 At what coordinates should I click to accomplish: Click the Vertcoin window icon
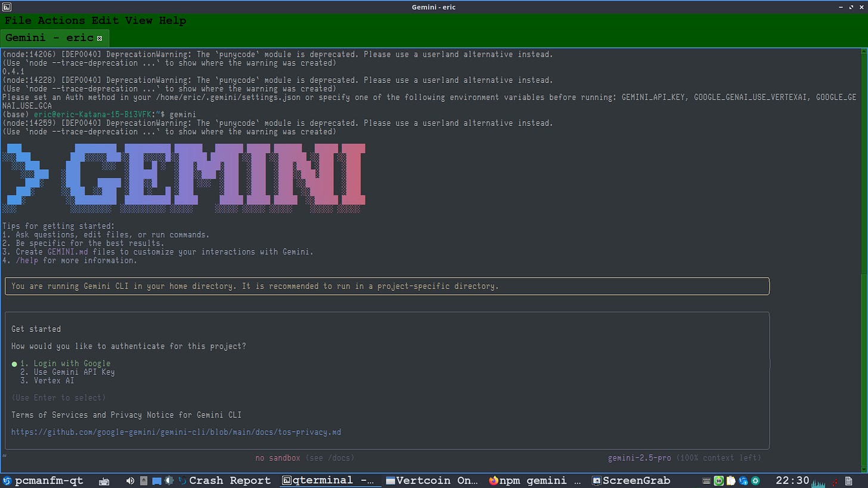click(391, 481)
